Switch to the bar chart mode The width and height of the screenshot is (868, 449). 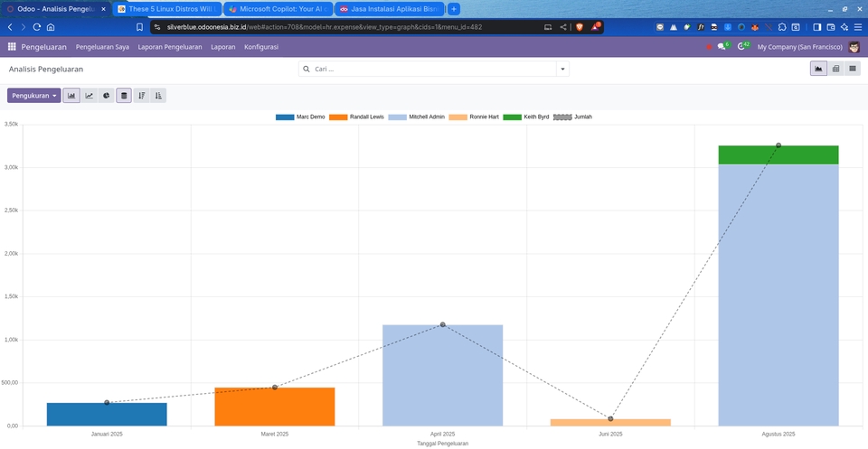71,95
